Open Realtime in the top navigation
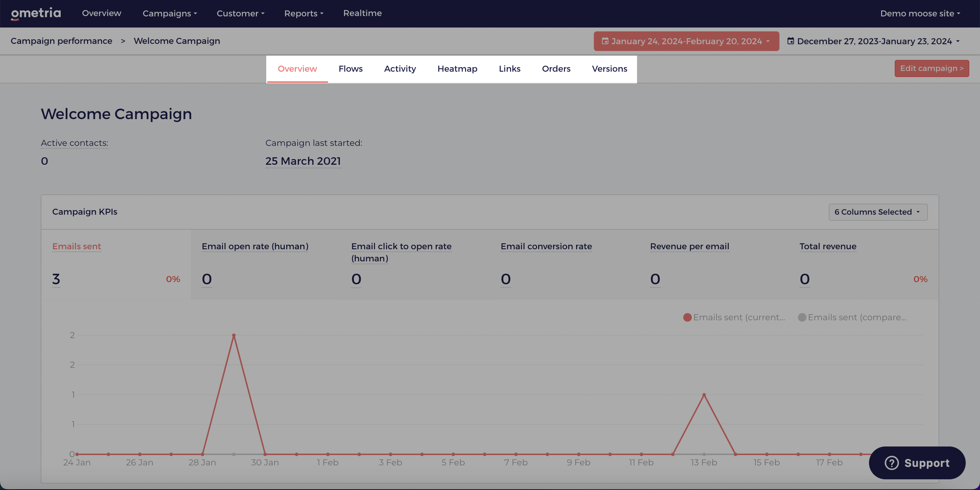The image size is (980, 490). pyautogui.click(x=362, y=13)
